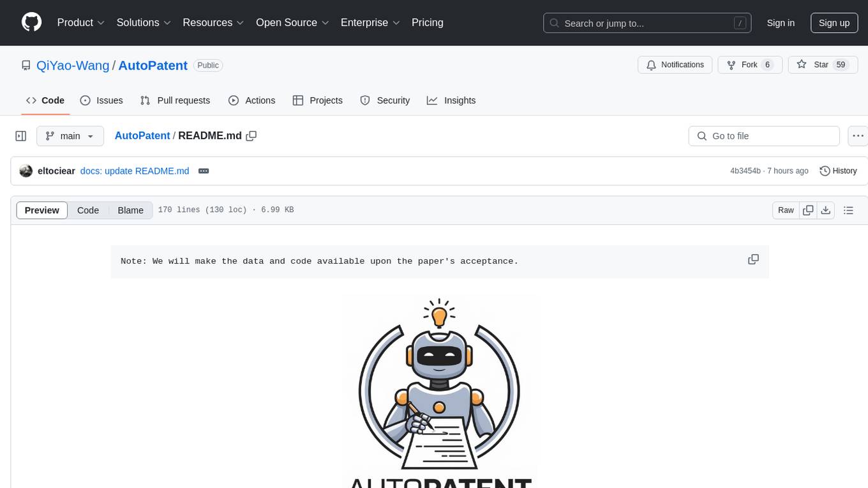
Task: Copy the README.md file path
Action: click(x=251, y=136)
